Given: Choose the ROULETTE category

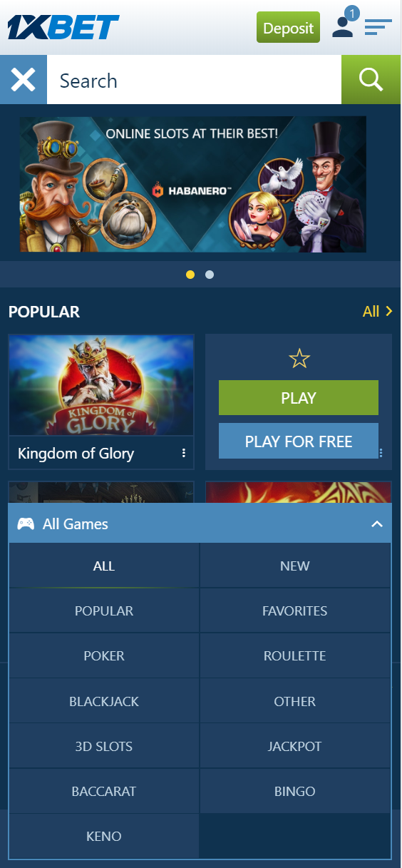Looking at the screenshot, I should [x=295, y=656].
